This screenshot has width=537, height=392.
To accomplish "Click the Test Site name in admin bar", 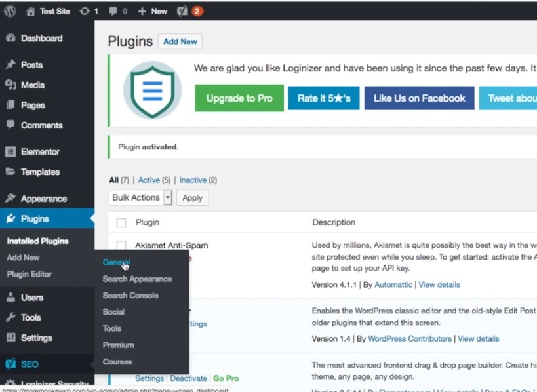I will [x=55, y=11].
